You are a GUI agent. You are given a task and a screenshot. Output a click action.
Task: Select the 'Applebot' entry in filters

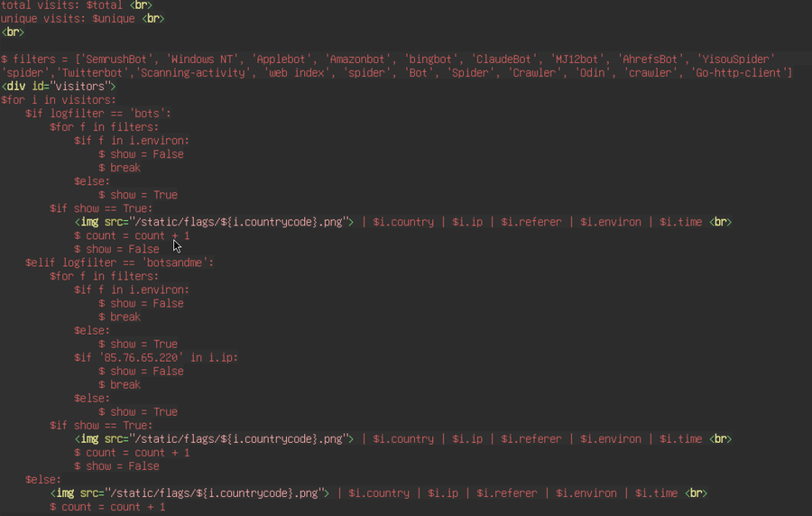[x=283, y=59]
